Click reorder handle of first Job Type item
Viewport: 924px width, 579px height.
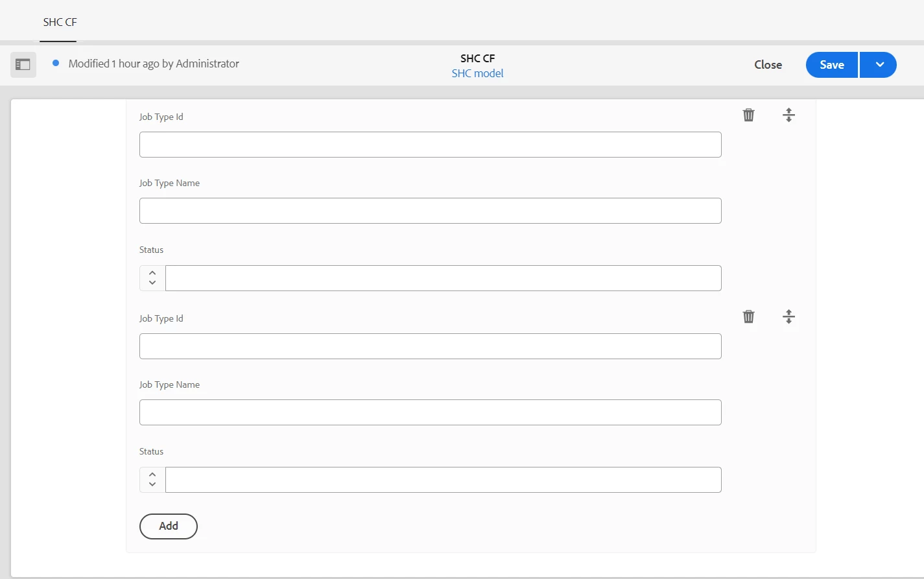click(x=788, y=115)
